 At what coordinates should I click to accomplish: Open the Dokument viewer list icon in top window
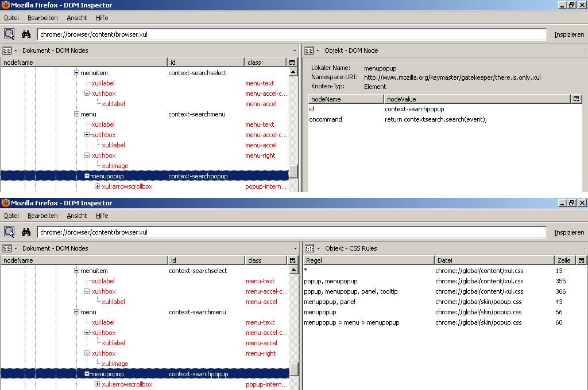7,50
